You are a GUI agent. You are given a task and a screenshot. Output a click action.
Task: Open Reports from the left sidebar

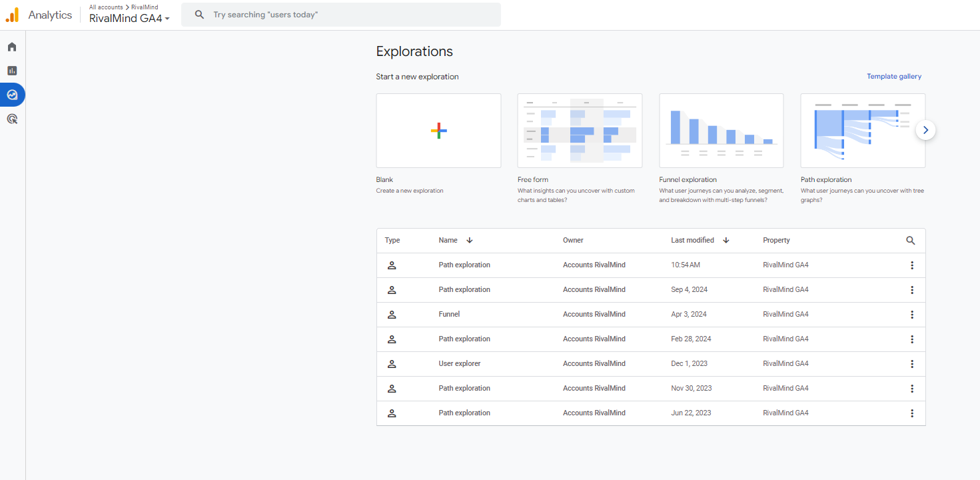coord(11,70)
